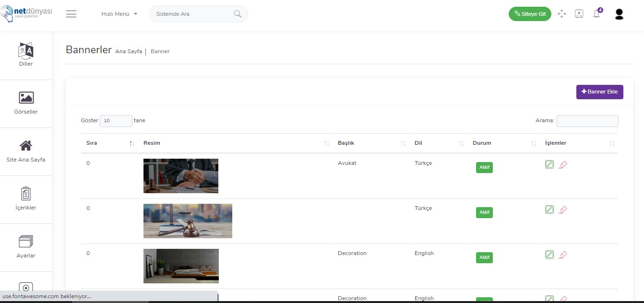The image size is (644, 303).
Task: Open the user profile avatar
Action: tap(619, 14)
